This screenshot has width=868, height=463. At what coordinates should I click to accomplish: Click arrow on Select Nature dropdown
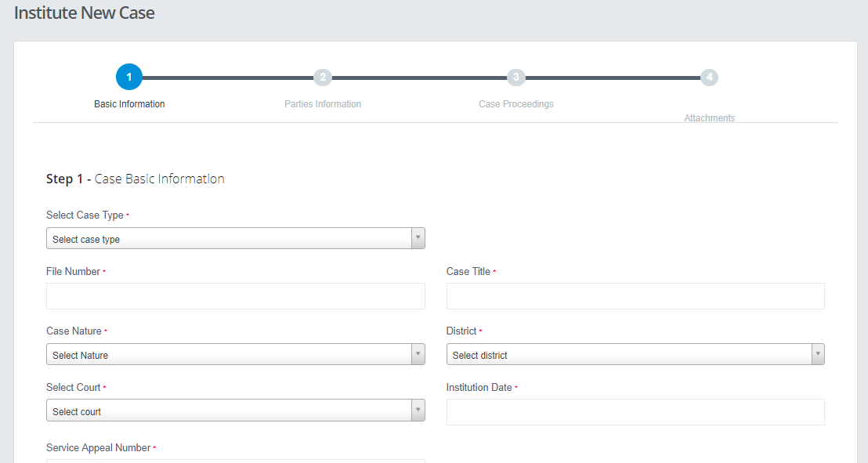click(418, 354)
